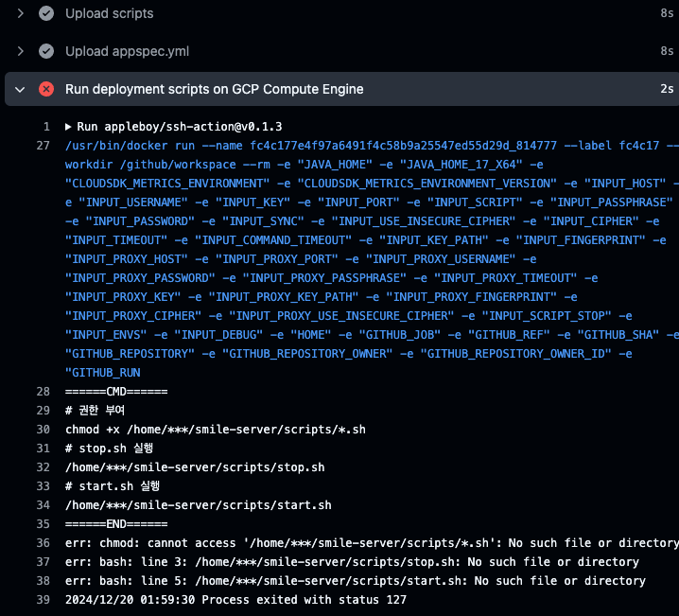Image resolution: width=679 pixels, height=616 pixels.
Task: Click the 'Process exited with status 127' line
Action: (x=236, y=600)
